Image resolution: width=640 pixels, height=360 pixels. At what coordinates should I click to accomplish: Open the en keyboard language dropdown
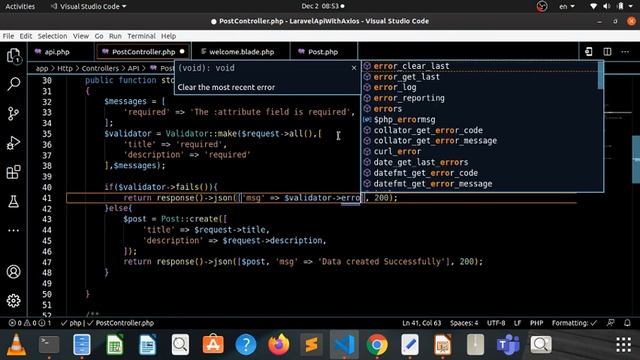tap(567, 6)
